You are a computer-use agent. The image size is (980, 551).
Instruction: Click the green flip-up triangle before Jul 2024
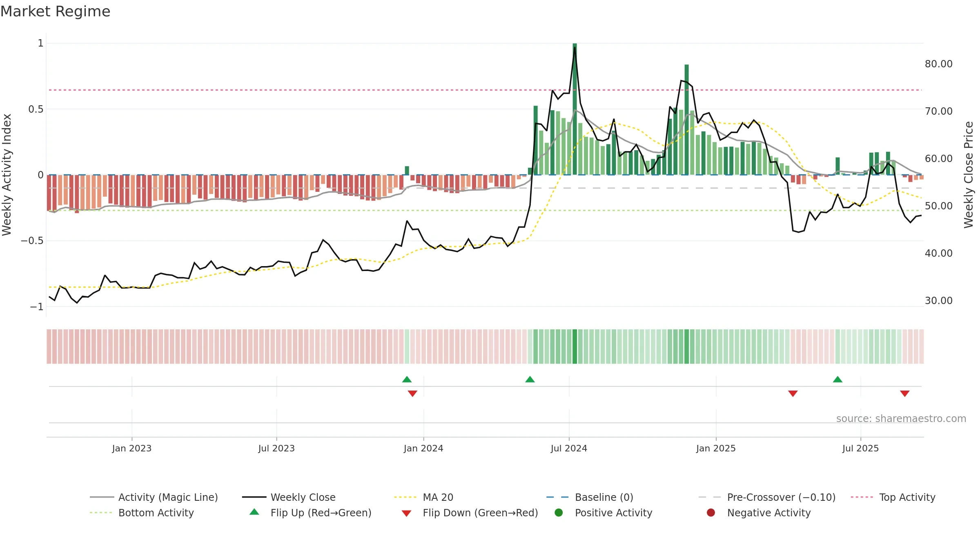[x=530, y=380]
